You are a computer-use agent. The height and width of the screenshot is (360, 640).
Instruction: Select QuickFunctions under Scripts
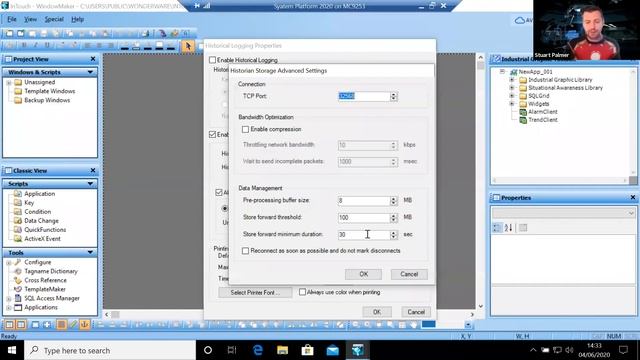[45, 229]
